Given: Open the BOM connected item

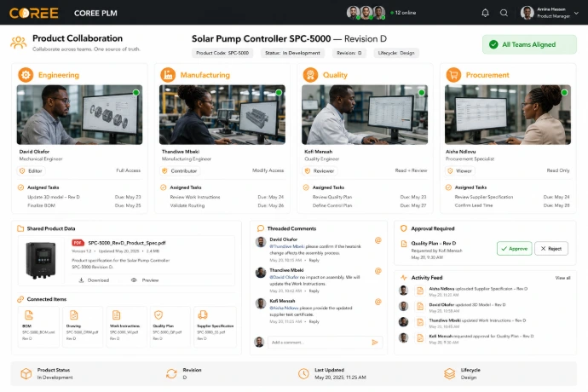Looking at the screenshot, I should [38, 326].
